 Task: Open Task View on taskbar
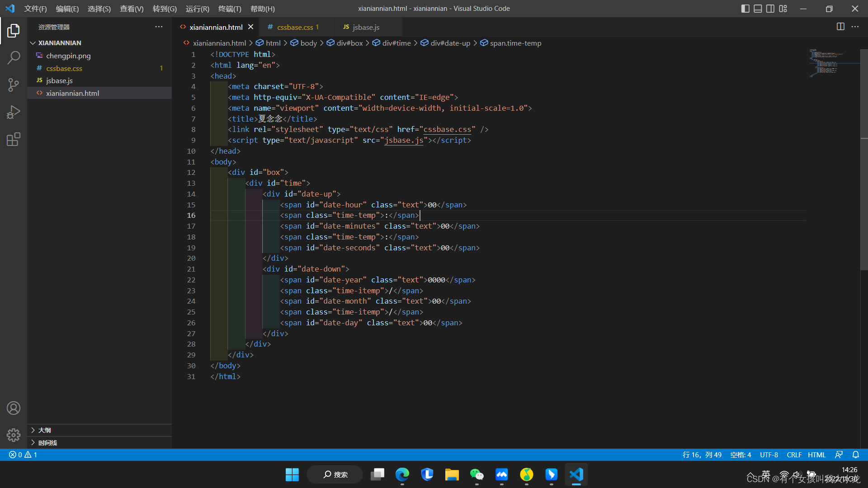tap(377, 474)
